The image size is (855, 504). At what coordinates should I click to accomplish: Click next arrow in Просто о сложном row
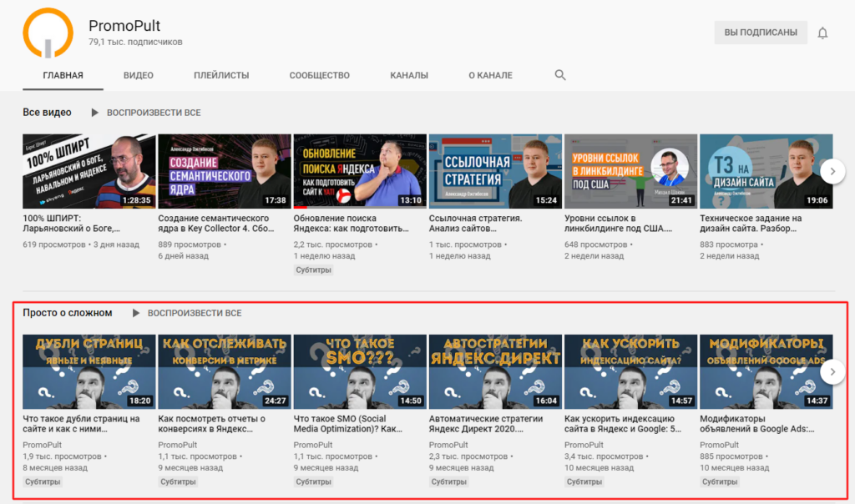click(832, 371)
